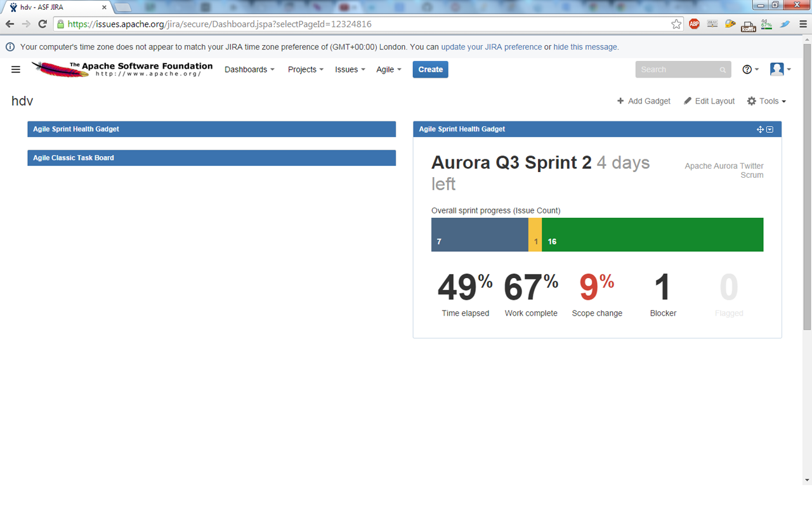This screenshot has width=812, height=508.
Task: Click the Aurora Q3 Sprint 2 title
Action: point(511,163)
